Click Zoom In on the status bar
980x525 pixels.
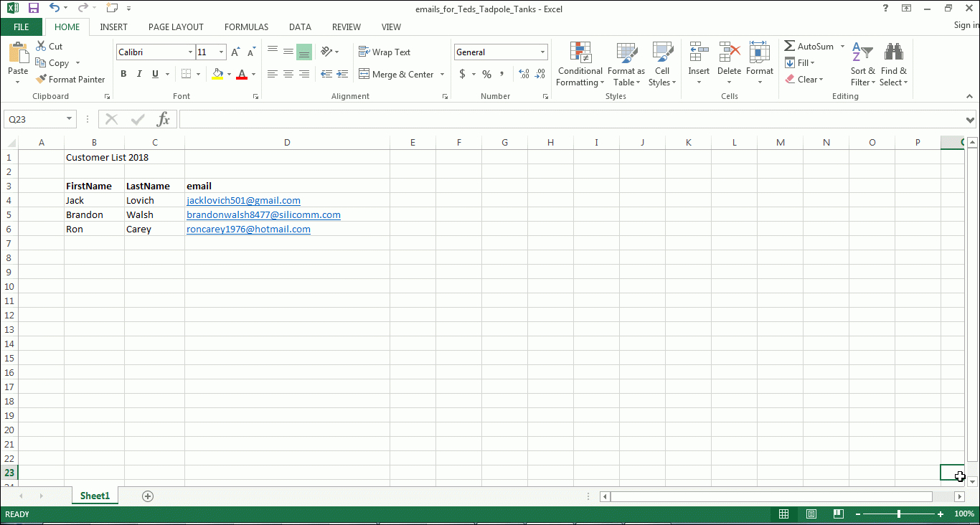pyautogui.click(x=940, y=514)
